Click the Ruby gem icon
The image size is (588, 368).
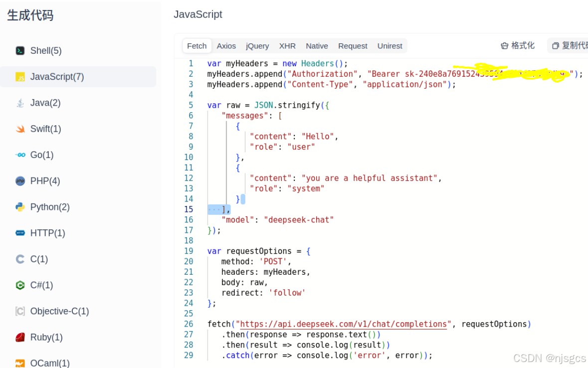20,337
